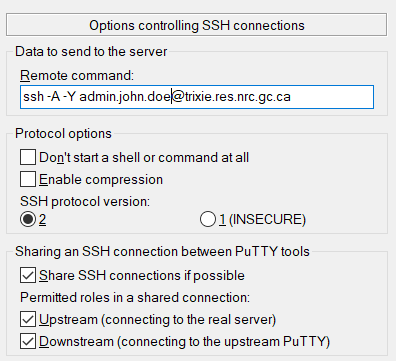
Task: Enable compression checkbox box
Action: 28,179
